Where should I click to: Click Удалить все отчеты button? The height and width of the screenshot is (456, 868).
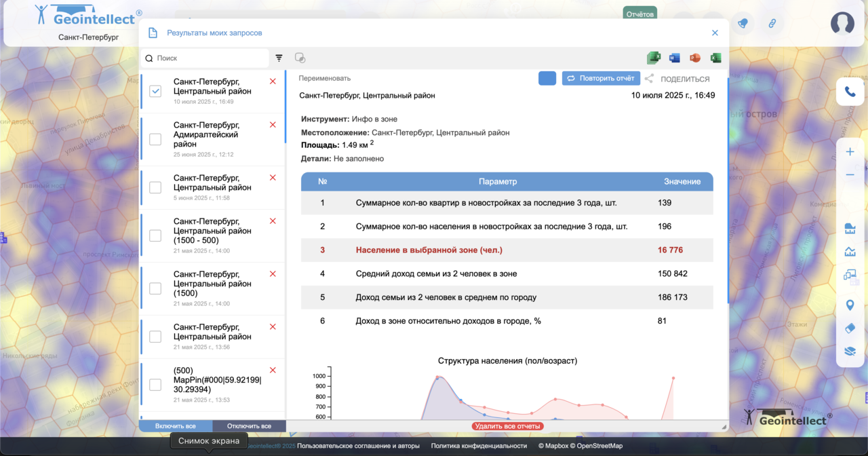507,426
